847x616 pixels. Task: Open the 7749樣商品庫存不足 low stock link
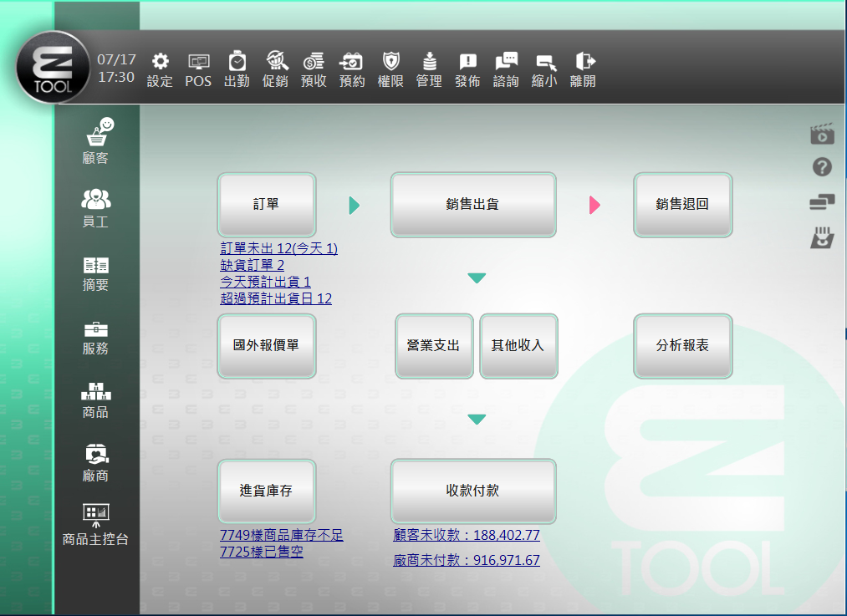click(282, 535)
